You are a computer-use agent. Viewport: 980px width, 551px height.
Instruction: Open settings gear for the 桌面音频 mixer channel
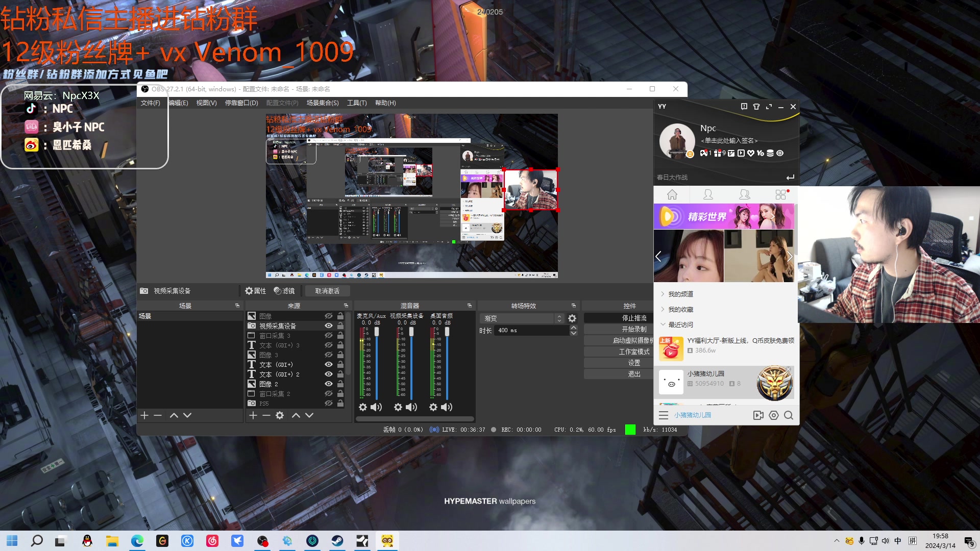[433, 407]
